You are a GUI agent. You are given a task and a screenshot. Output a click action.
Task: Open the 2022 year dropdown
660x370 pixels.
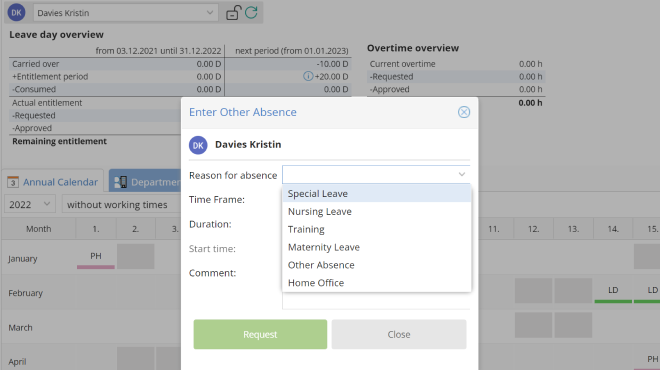click(x=29, y=204)
